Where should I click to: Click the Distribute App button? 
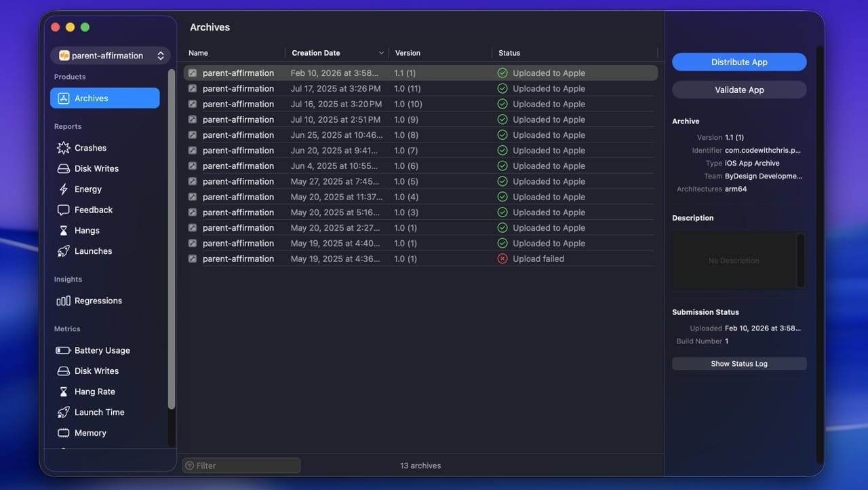click(739, 62)
